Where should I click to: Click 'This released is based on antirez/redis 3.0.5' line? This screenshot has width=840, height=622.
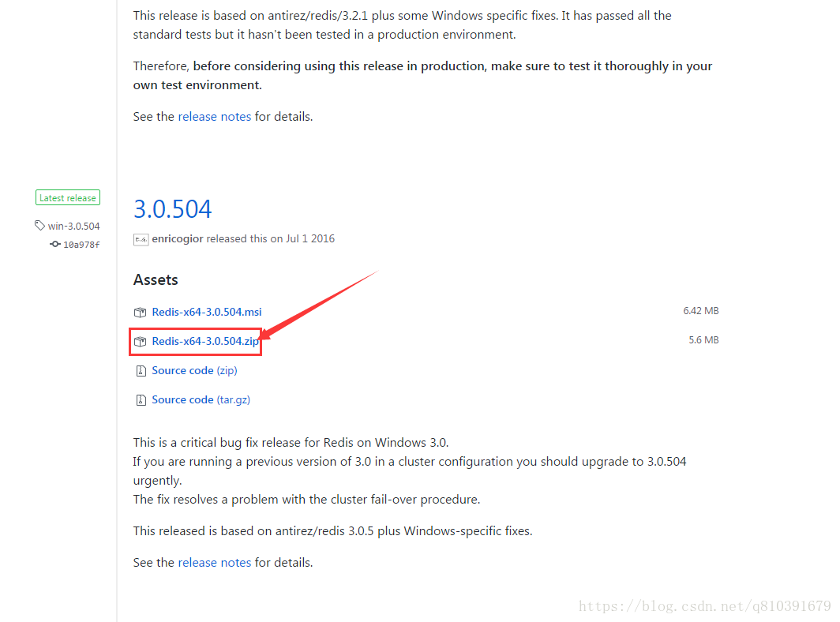[332, 531]
